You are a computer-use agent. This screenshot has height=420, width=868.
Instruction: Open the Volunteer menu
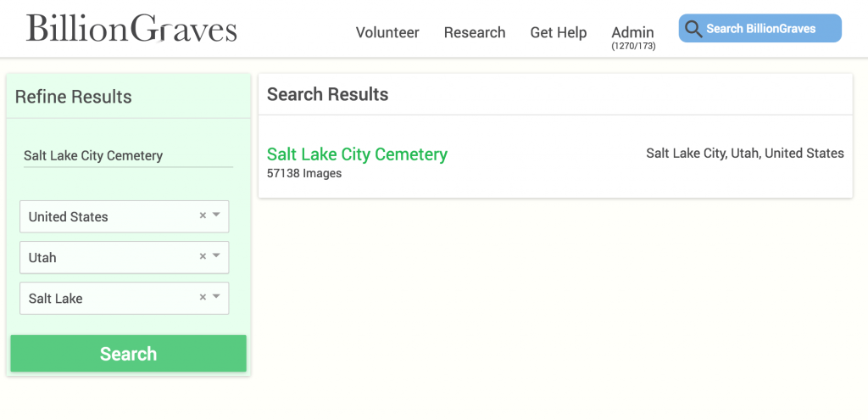click(x=387, y=32)
